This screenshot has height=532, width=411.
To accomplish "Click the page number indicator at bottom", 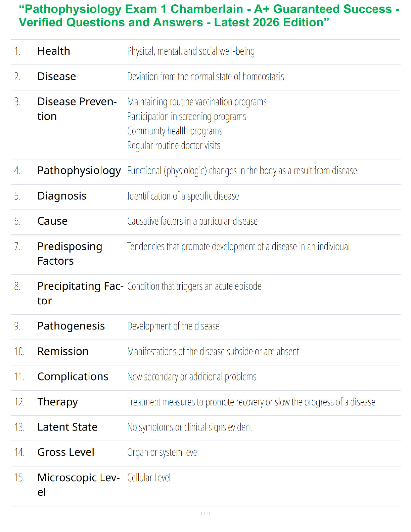I will coord(205,514).
